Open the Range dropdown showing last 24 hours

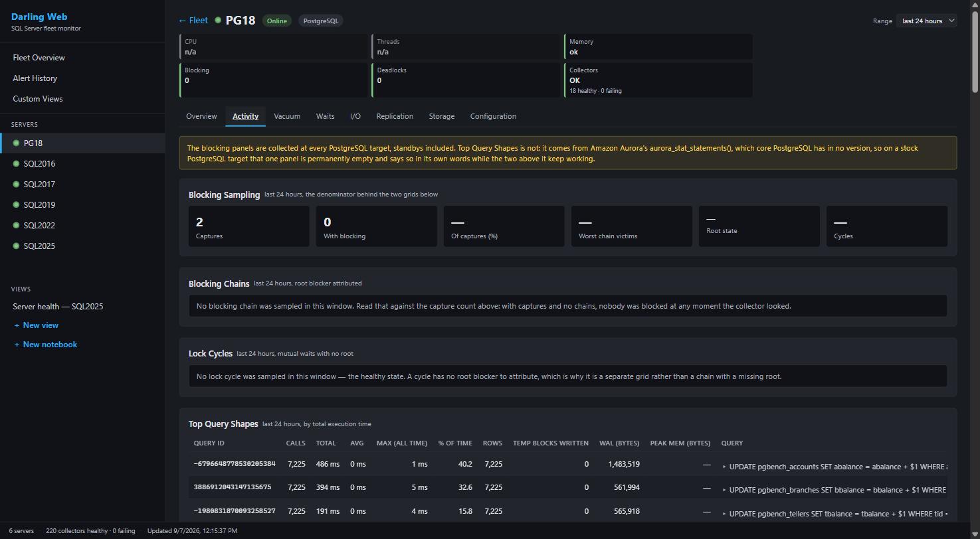pos(926,21)
